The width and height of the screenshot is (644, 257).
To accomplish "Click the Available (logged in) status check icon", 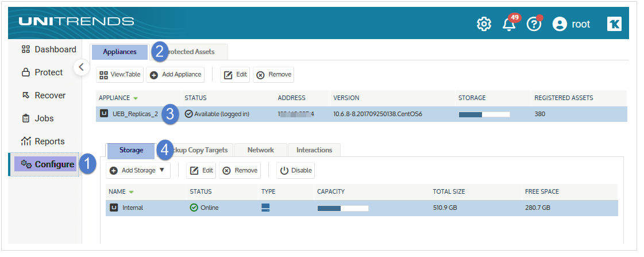I will (x=189, y=114).
